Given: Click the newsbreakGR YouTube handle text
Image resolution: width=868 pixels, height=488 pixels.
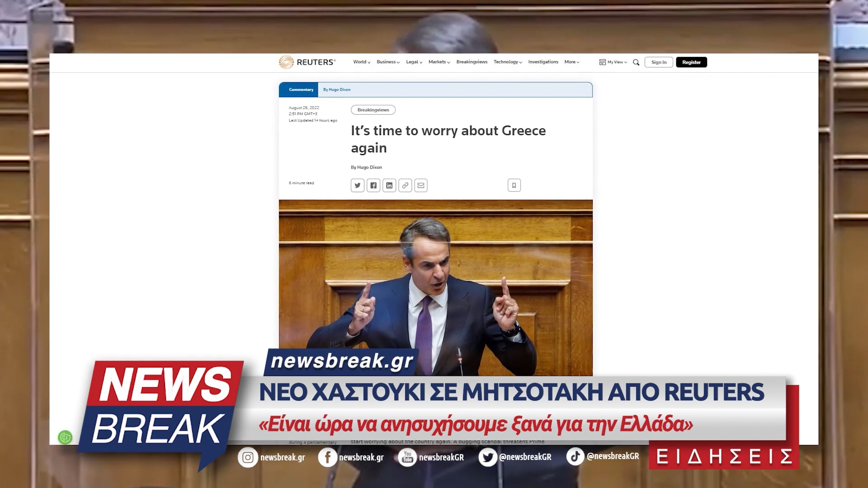Looking at the screenshot, I should (441, 457).
